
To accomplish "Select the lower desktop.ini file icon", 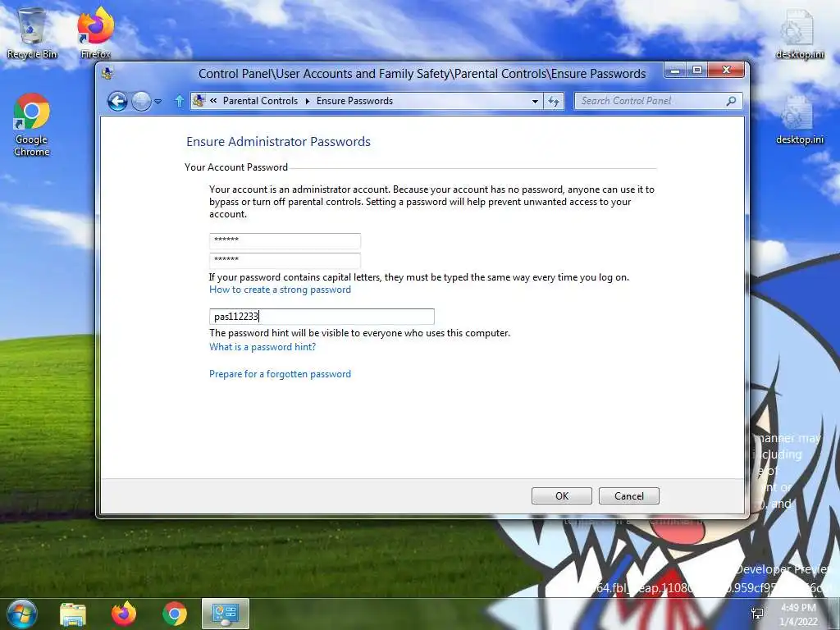I will 800,120.
